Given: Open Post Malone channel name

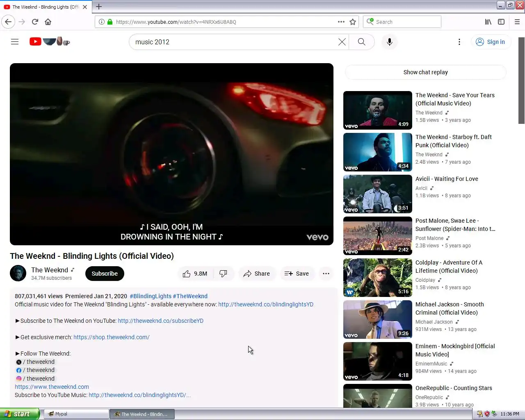Looking at the screenshot, I should 429,238.
